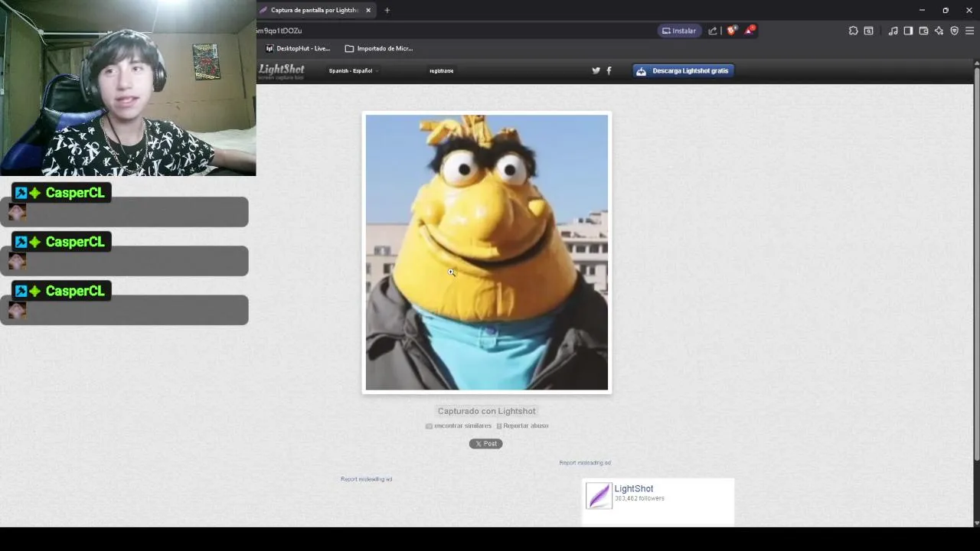The width and height of the screenshot is (980, 551).
Task: Click the registrarse link
Action: 441,70
